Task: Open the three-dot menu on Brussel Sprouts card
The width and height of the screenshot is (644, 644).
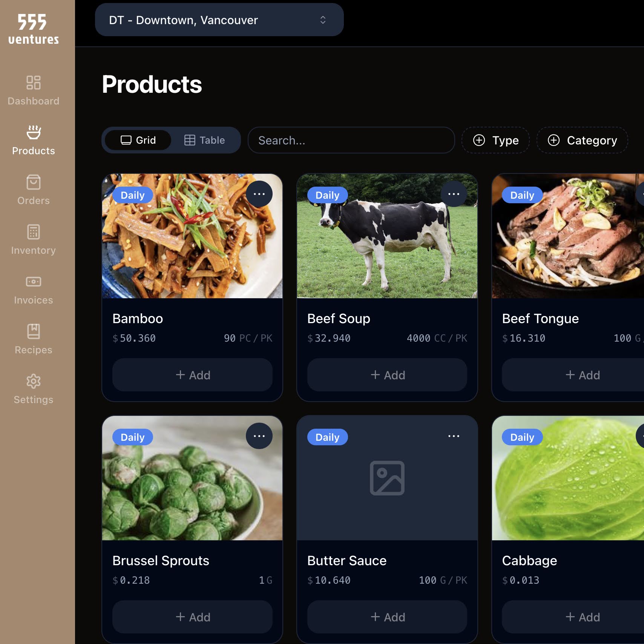Action: point(259,436)
